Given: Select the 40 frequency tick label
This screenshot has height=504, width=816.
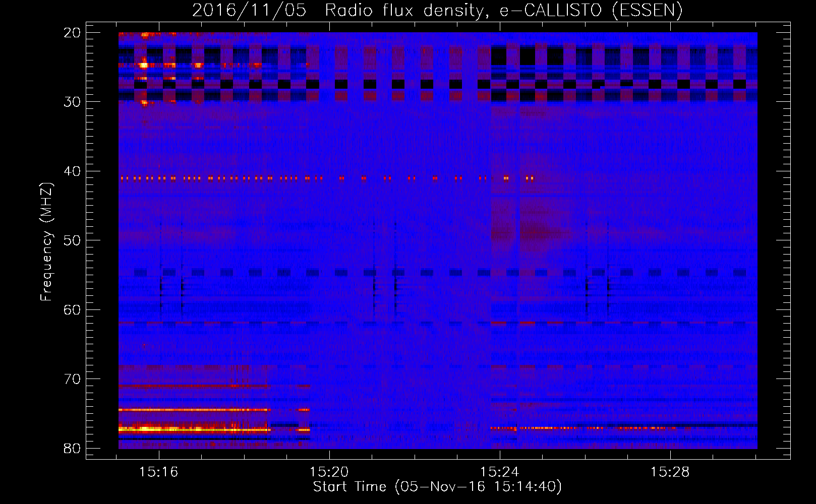Looking at the screenshot, I should coord(73,171).
